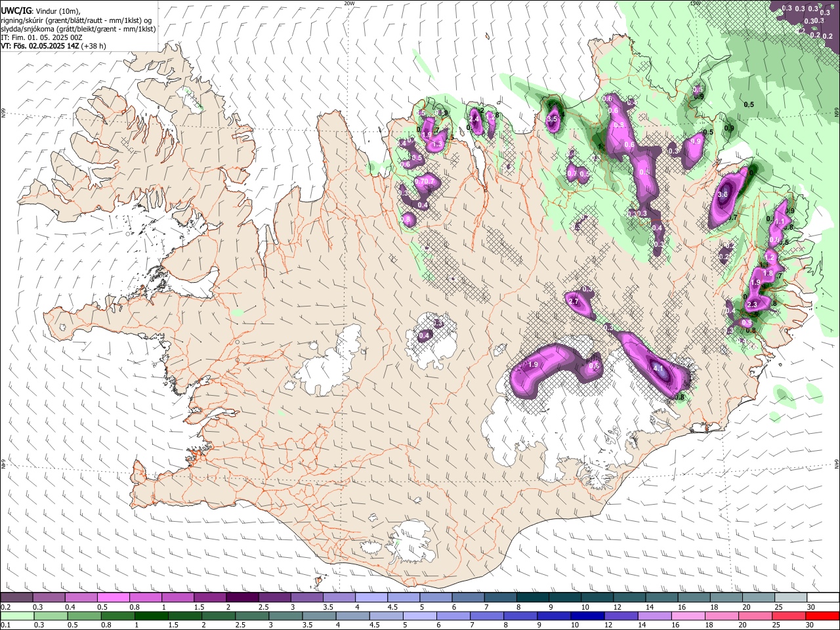Click the deep blue swatch labeled 10, lower row
840x630 pixels.
[x=587, y=616]
